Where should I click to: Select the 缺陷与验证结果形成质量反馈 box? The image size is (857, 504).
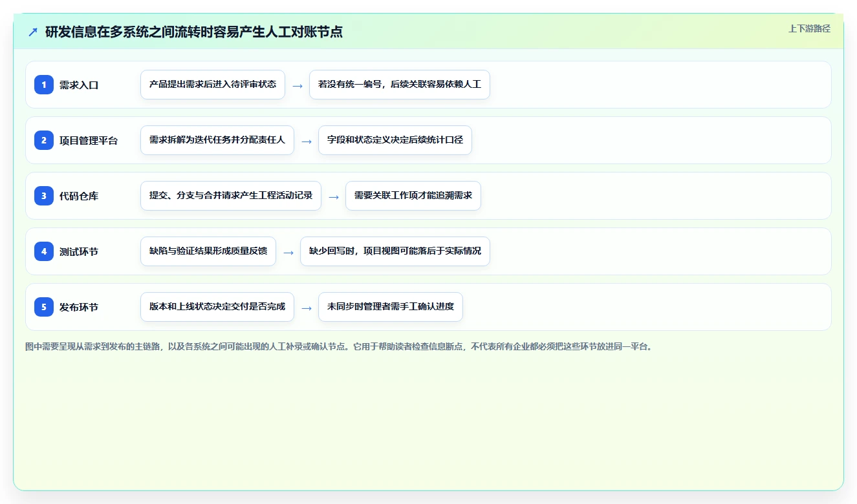(208, 251)
